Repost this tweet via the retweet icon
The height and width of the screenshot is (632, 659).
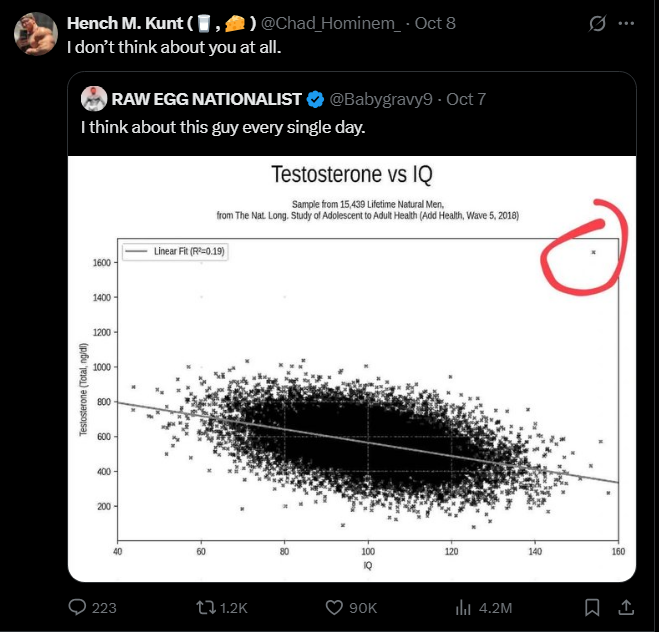click(x=203, y=607)
